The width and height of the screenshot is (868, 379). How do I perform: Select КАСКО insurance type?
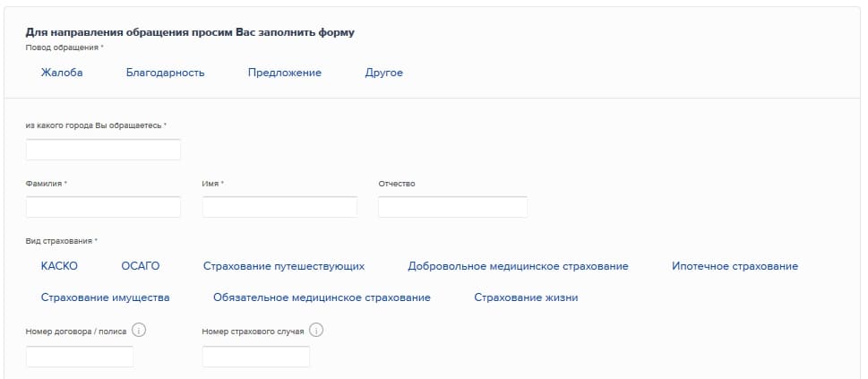click(59, 266)
